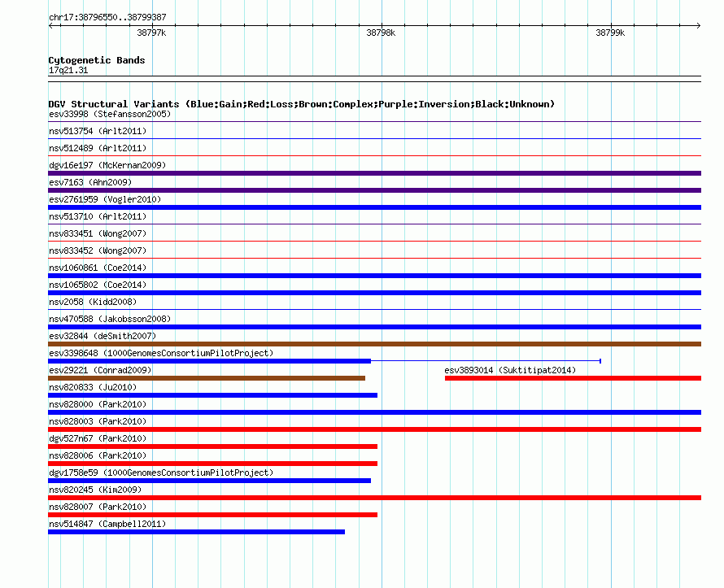
Task: Open the dgv527n67 (Park2010) variant
Action: tap(98, 438)
